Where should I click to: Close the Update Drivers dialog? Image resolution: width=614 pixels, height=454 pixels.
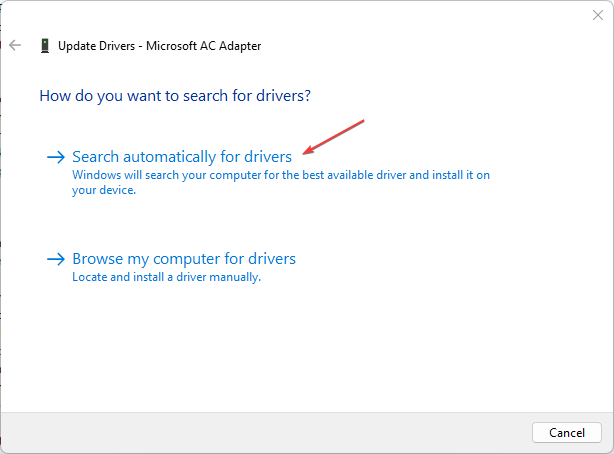[598, 15]
